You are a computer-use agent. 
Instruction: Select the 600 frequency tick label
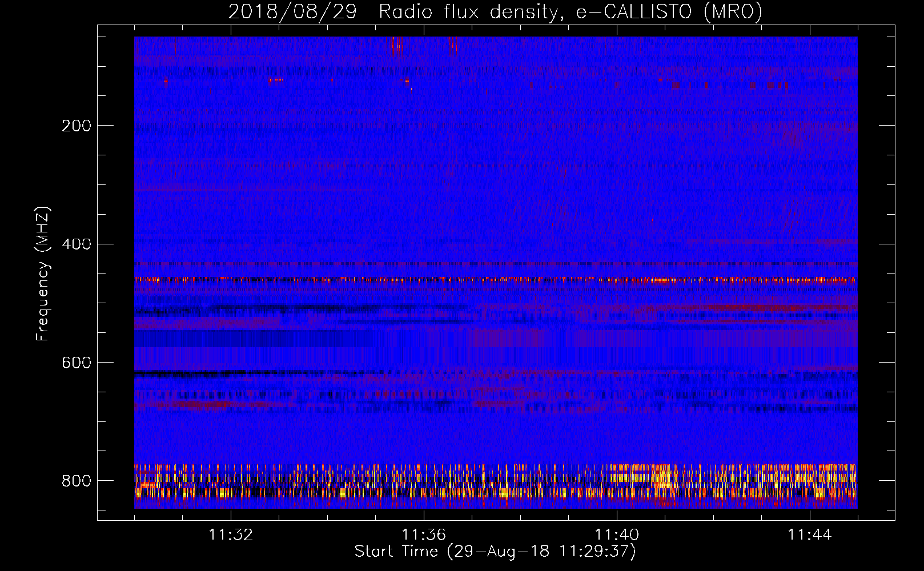(77, 363)
